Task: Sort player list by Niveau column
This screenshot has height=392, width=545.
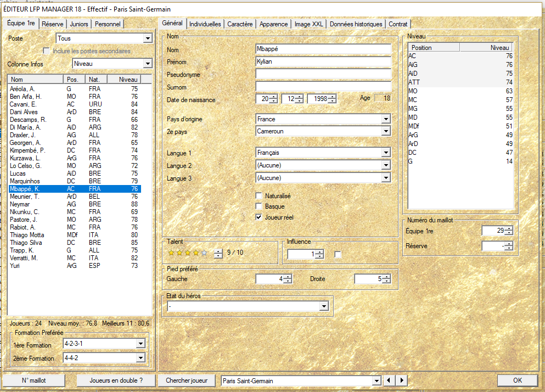Action: [124, 79]
